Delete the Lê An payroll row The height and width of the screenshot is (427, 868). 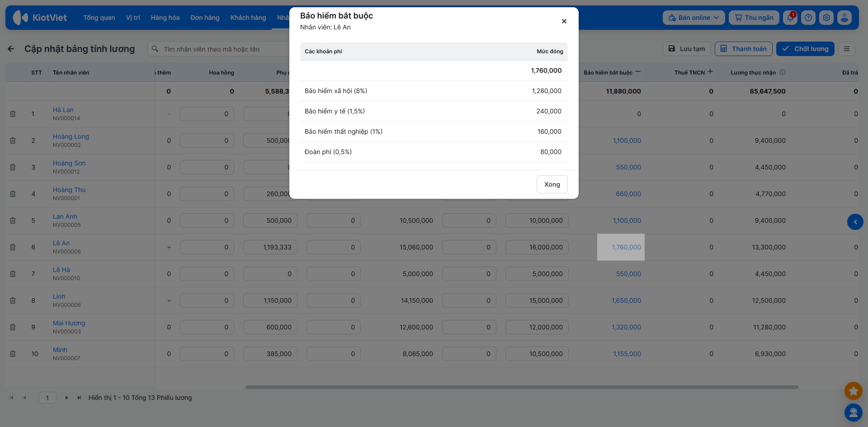click(13, 247)
